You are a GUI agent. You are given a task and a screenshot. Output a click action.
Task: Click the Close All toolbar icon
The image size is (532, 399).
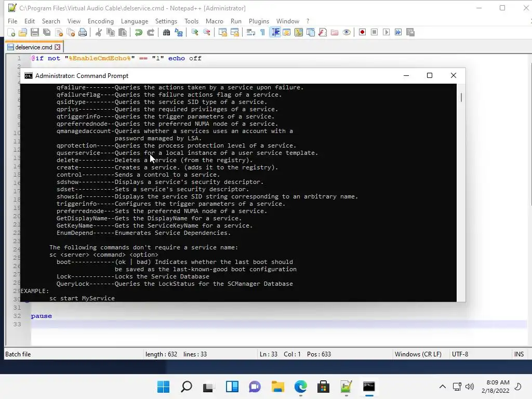click(x=71, y=32)
